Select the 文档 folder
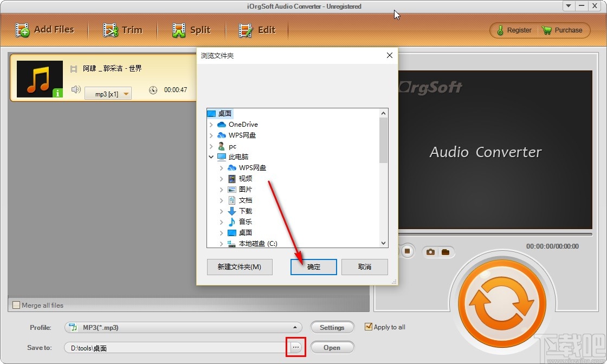 [245, 200]
